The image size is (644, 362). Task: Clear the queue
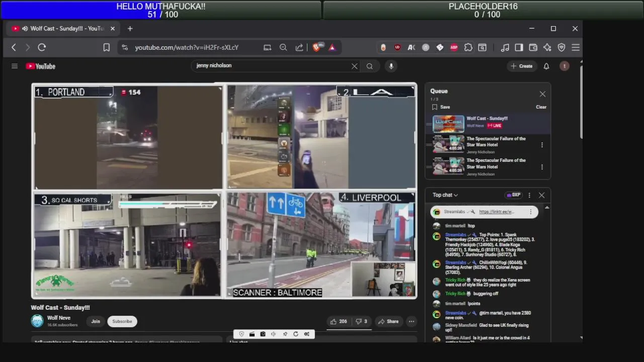[x=541, y=107]
